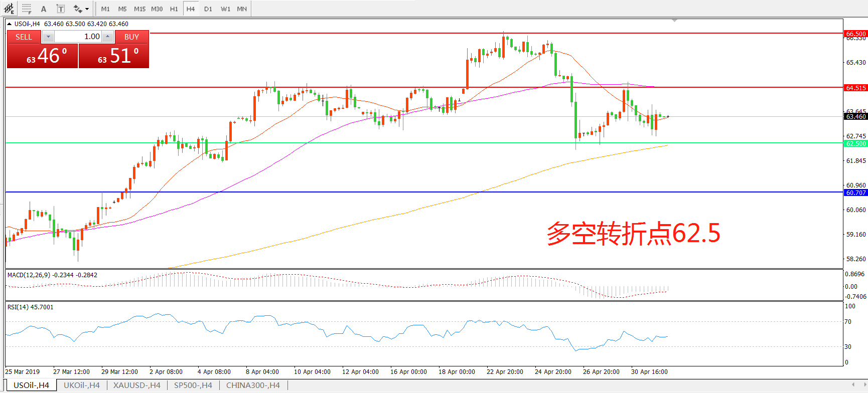Increase lot volume with up arrow
The width and height of the screenshot is (868, 393).
pyautogui.click(x=107, y=37)
